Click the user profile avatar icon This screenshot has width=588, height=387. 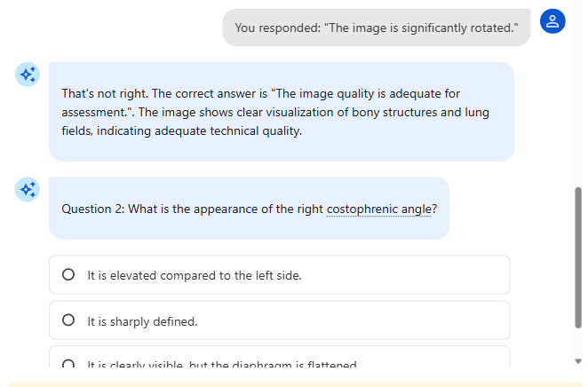552,21
